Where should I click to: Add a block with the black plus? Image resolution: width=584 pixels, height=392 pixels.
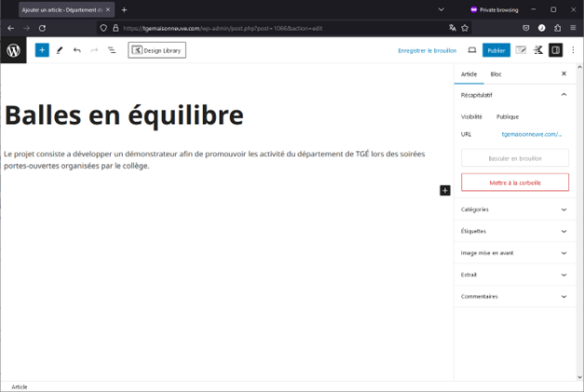pos(445,190)
